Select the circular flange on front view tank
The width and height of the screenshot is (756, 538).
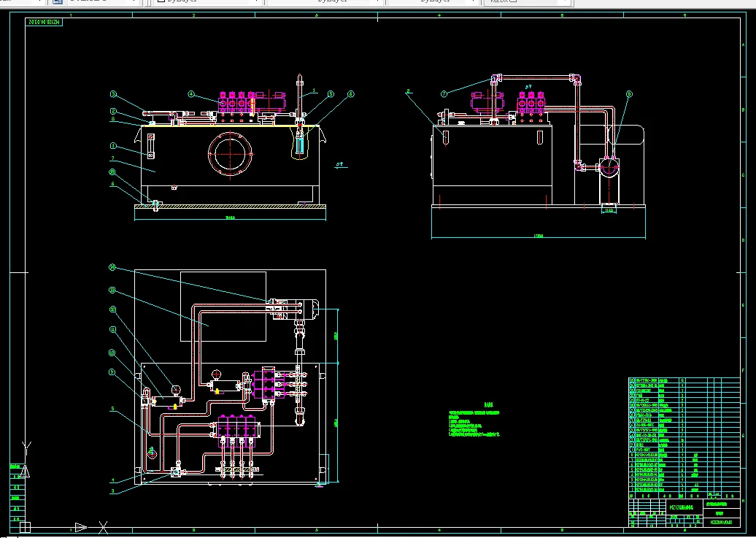point(230,155)
